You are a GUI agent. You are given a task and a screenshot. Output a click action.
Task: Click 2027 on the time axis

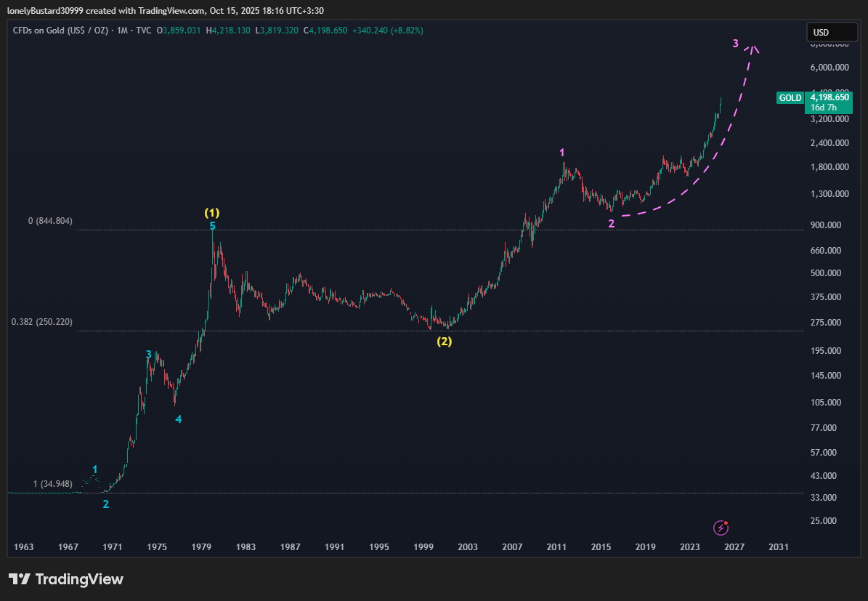point(734,546)
